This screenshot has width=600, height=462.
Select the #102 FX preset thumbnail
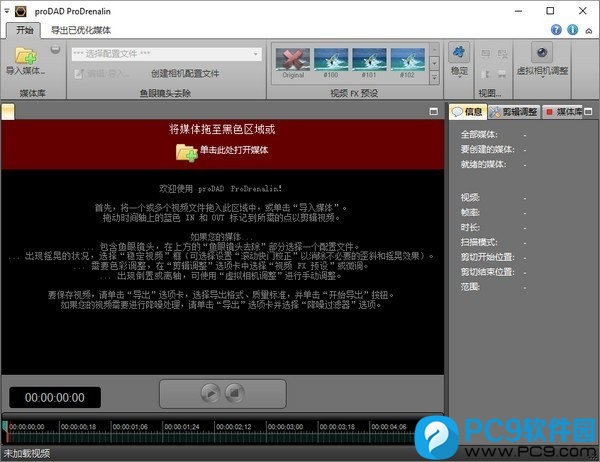coord(408,64)
